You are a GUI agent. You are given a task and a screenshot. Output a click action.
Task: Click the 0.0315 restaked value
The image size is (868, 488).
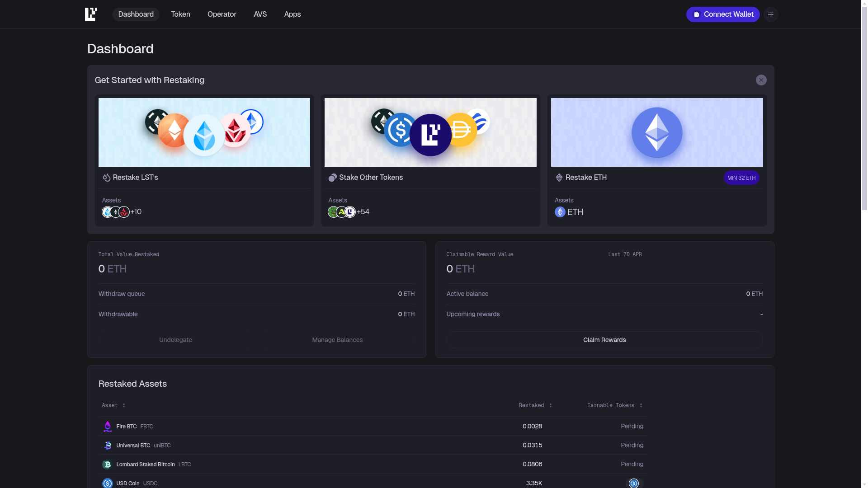(x=532, y=446)
